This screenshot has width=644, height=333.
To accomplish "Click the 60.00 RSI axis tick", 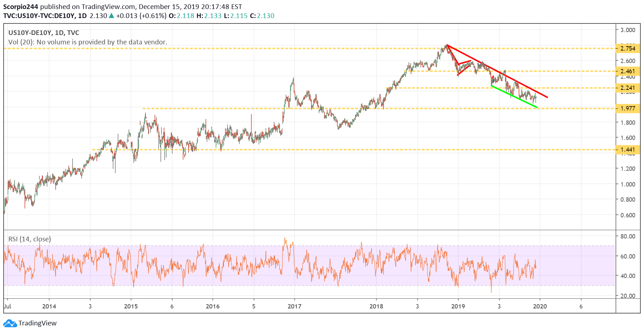I will coord(628,256).
